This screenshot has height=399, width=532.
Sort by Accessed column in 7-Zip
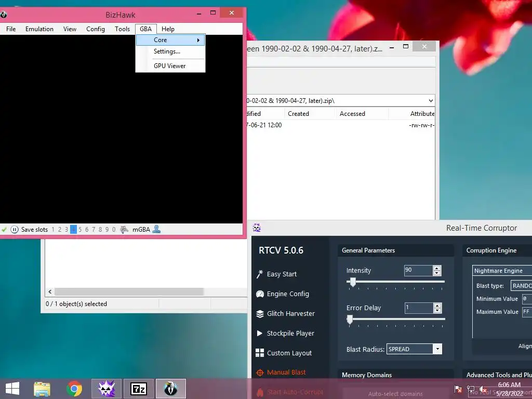[352, 114]
